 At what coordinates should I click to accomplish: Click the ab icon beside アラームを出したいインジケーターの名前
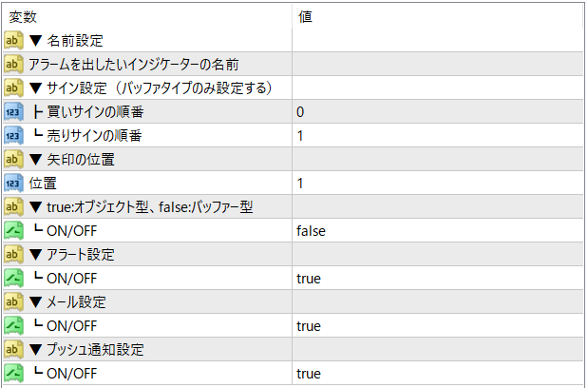tap(13, 64)
